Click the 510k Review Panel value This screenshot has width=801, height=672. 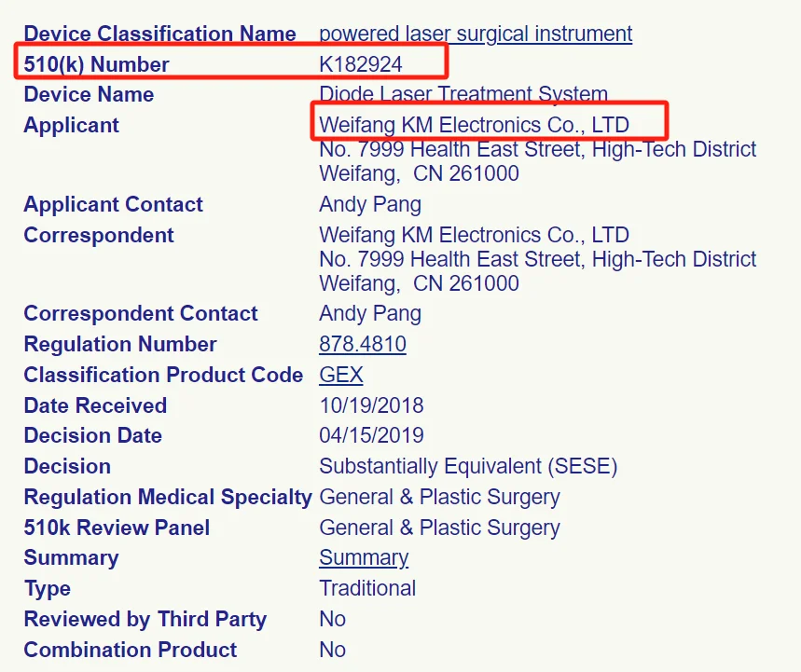coord(439,528)
